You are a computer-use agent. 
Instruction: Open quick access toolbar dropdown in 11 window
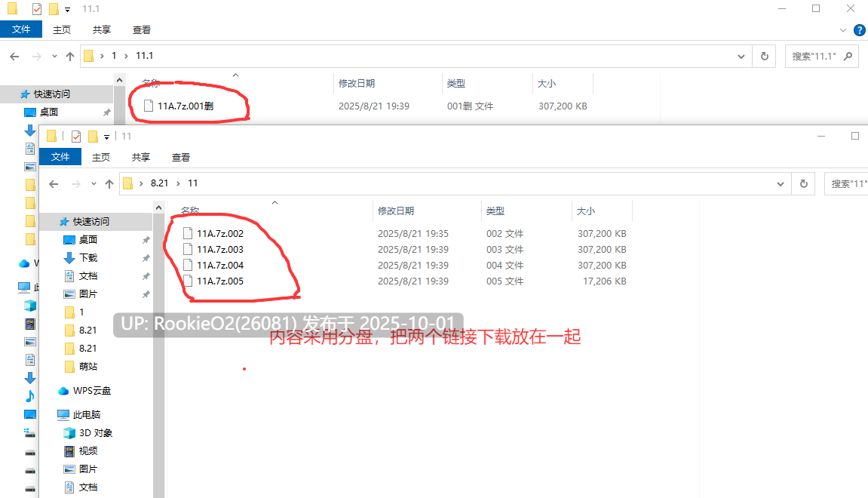[107, 137]
